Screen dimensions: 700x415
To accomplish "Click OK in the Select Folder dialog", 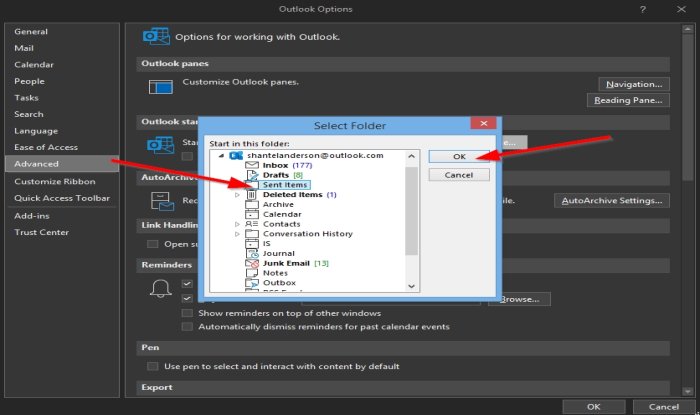I will (x=459, y=157).
